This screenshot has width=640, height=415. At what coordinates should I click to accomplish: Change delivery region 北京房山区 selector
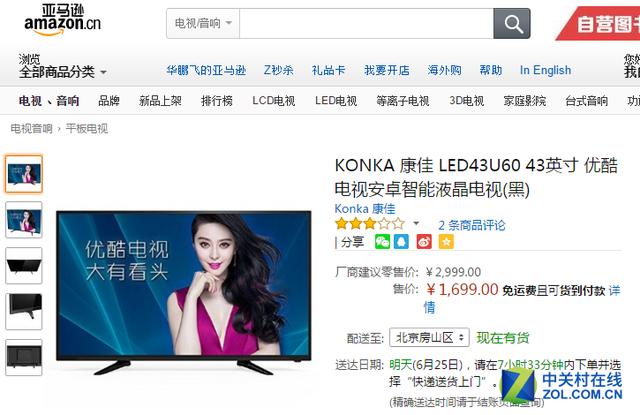click(x=429, y=337)
